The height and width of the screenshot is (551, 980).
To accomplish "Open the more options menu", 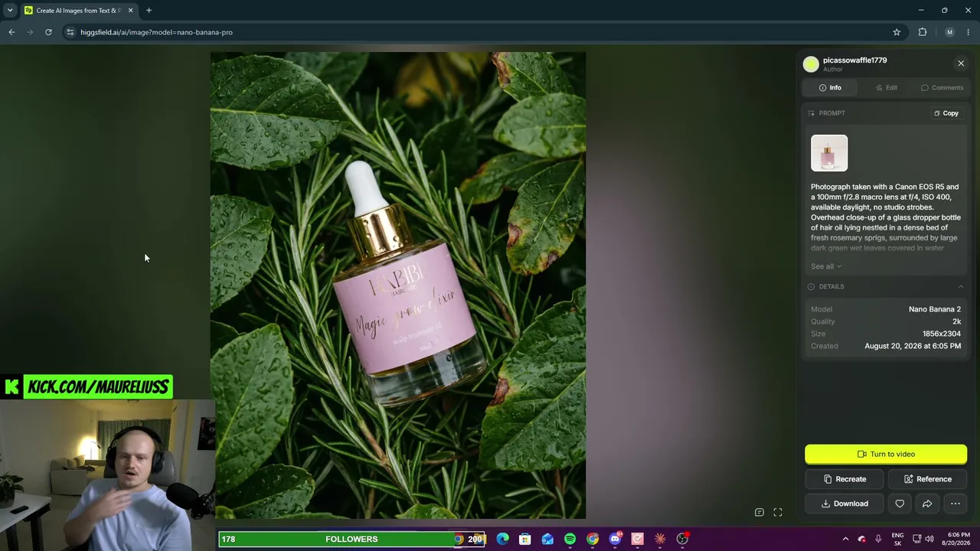I will 955,504.
